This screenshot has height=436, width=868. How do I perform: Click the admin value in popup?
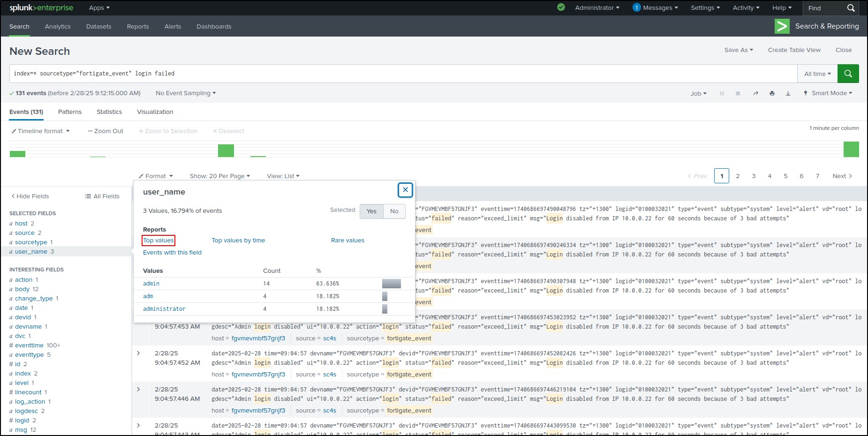click(x=151, y=284)
